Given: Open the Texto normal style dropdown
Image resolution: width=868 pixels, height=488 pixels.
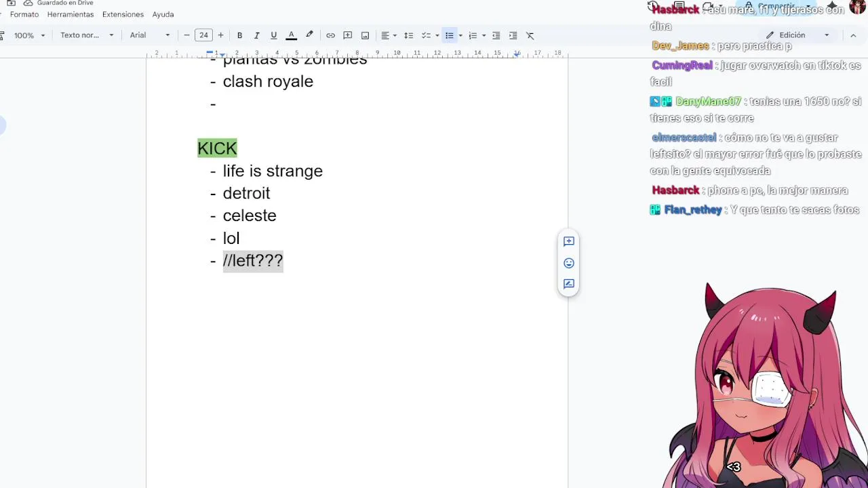Looking at the screenshot, I should (87, 35).
